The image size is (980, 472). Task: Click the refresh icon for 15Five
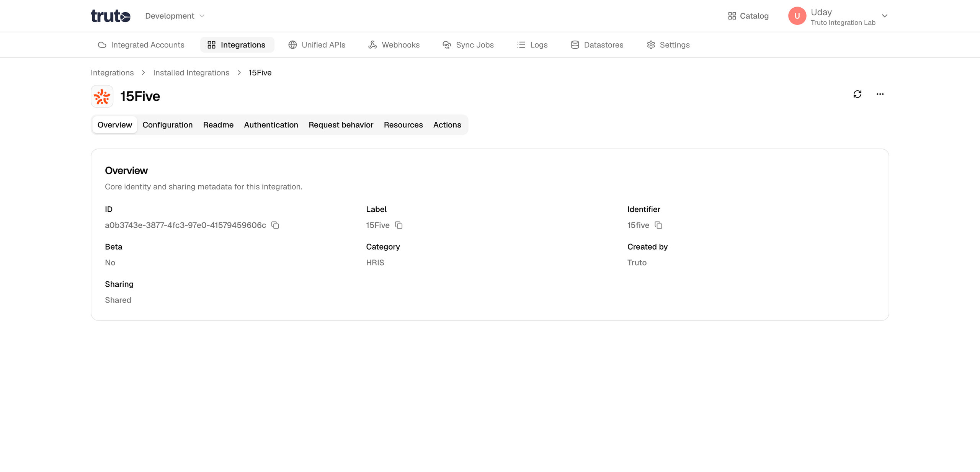[x=857, y=94]
